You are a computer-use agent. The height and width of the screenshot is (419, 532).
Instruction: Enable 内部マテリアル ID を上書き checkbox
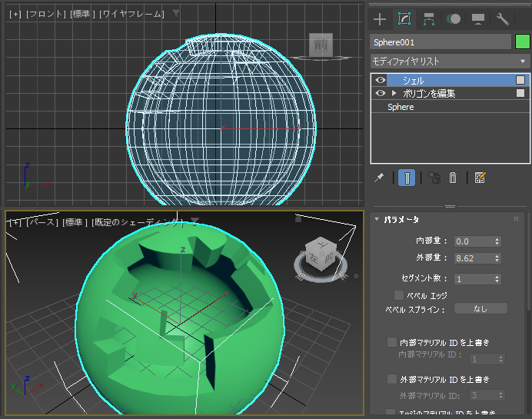(x=392, y=342)
